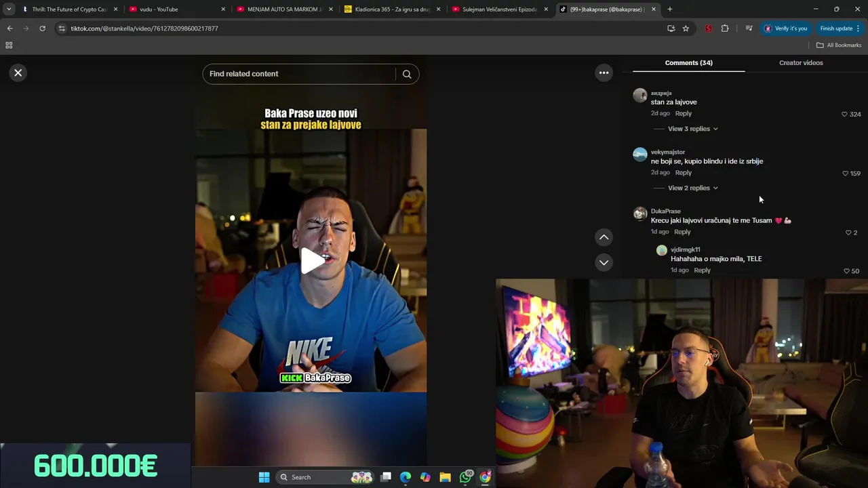Click Finish update button

[x=839, y=28]
